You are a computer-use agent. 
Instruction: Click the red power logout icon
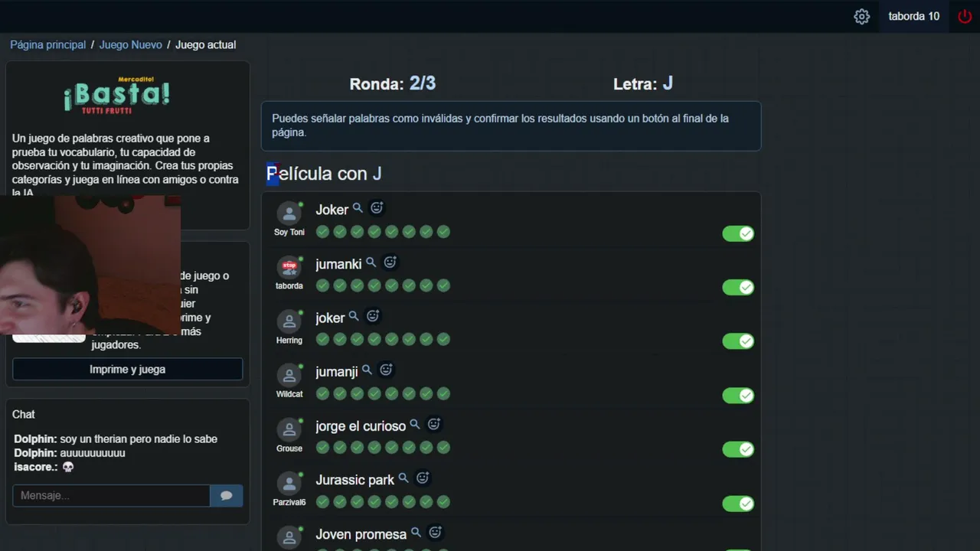pyautogui.click(x=965, y=16)
